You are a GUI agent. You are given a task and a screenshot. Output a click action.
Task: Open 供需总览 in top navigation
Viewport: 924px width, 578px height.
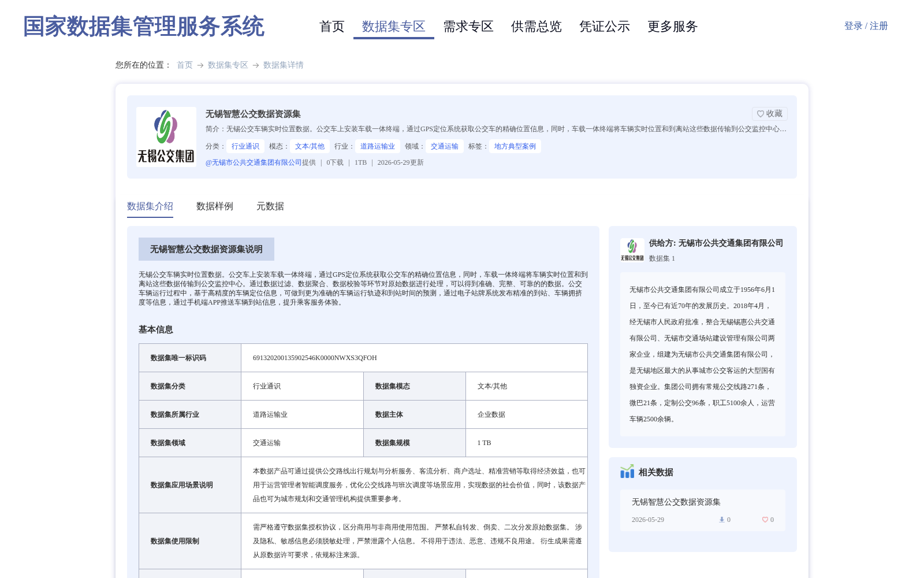click(x=536, y=27)
